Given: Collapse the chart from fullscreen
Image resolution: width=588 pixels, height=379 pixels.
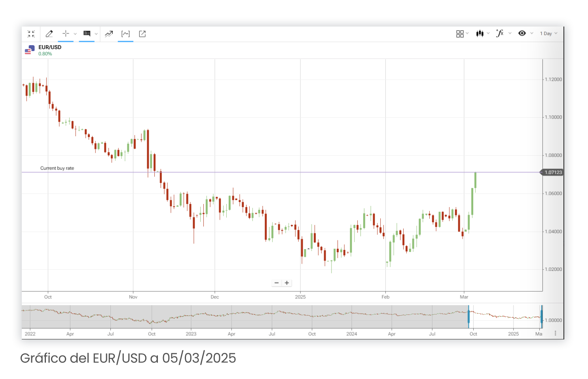Looking at the screenshot, I should point(31,34).
